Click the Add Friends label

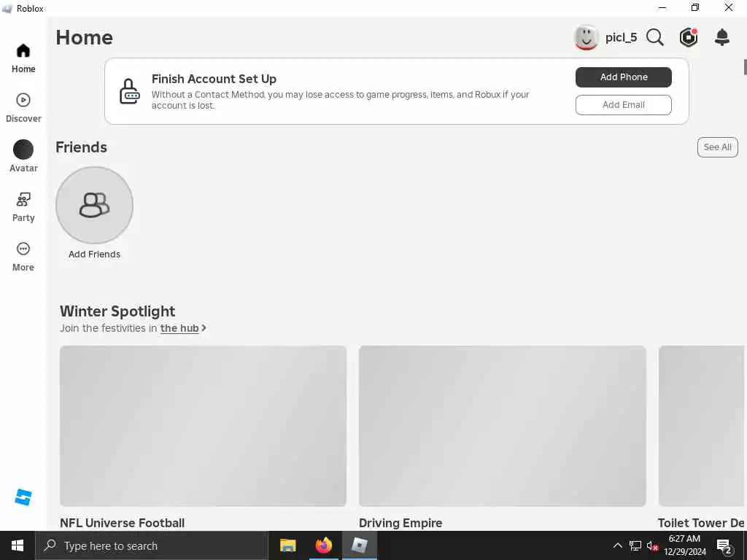(x=94, y=254)
